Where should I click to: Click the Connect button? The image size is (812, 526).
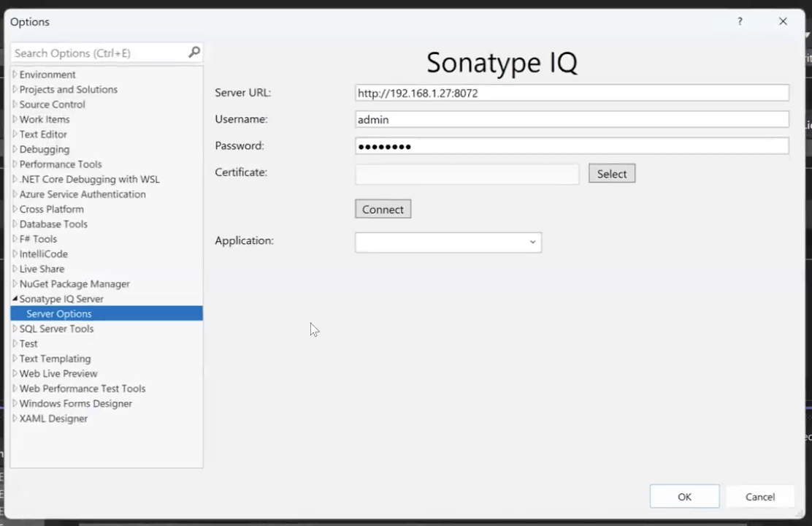(x=383, y=209)
